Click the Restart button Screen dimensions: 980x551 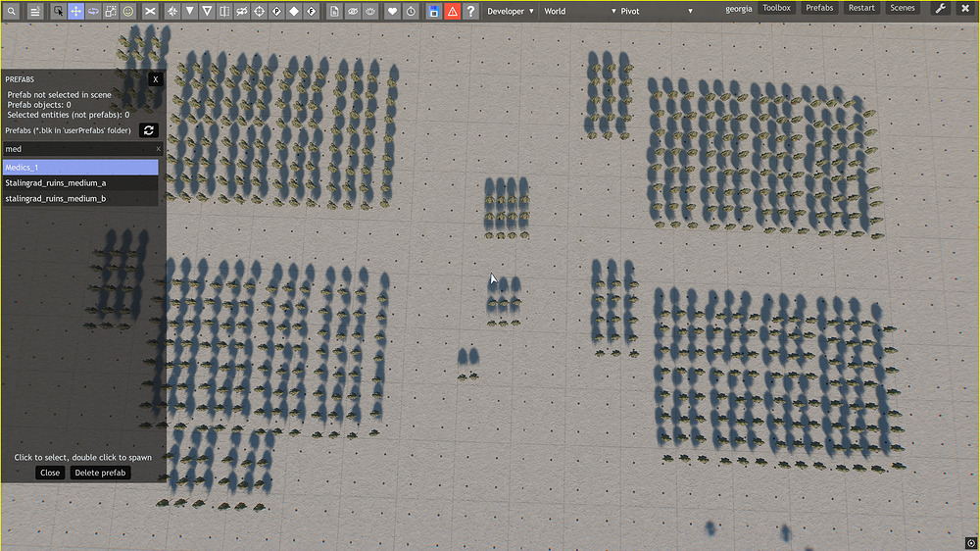pyautogui.click(x=861, y=8)
